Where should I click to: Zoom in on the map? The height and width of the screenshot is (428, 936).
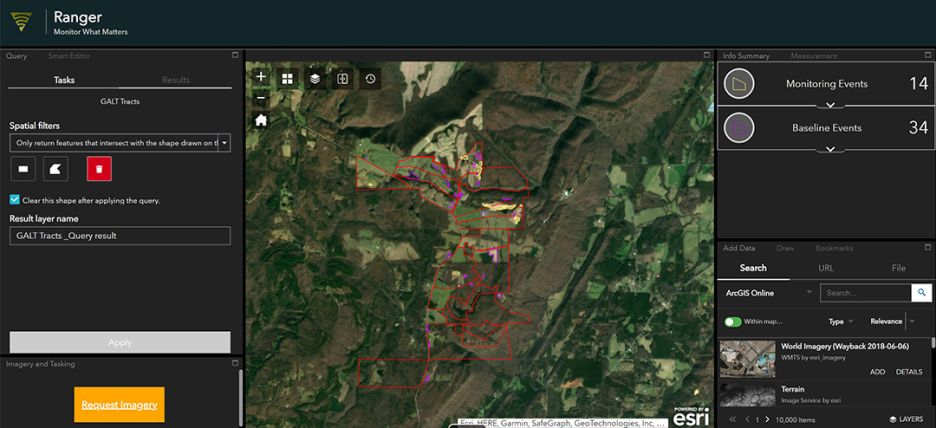261,77
